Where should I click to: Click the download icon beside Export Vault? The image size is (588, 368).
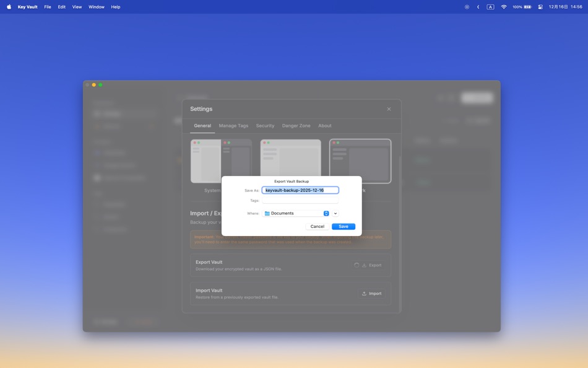(365, 265)
